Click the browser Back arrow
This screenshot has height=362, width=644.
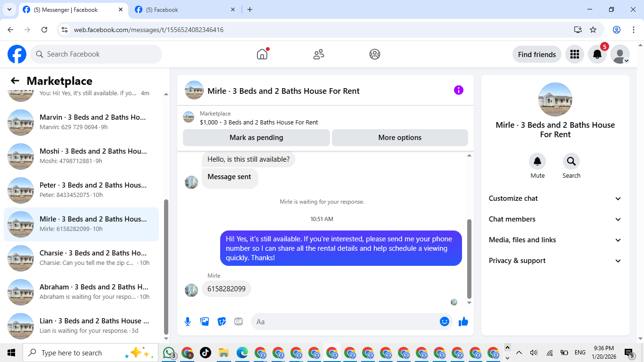[x=10, y=30]
